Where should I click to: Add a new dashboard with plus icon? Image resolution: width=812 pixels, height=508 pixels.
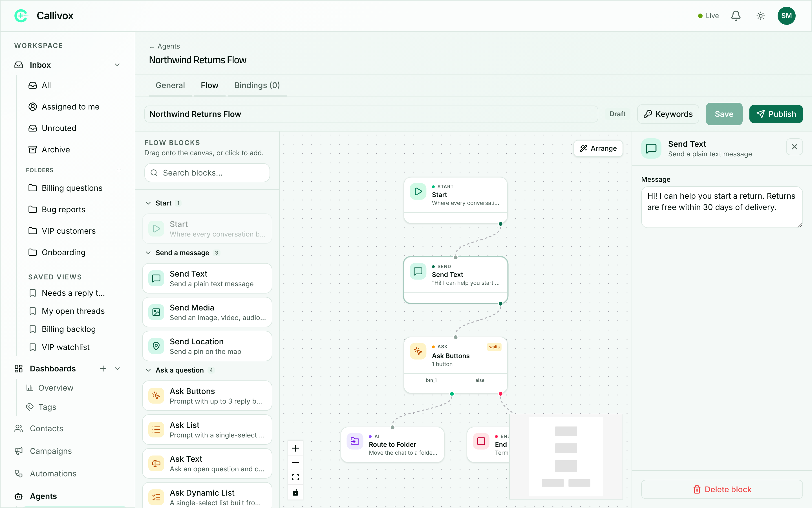tap(103, 369)
